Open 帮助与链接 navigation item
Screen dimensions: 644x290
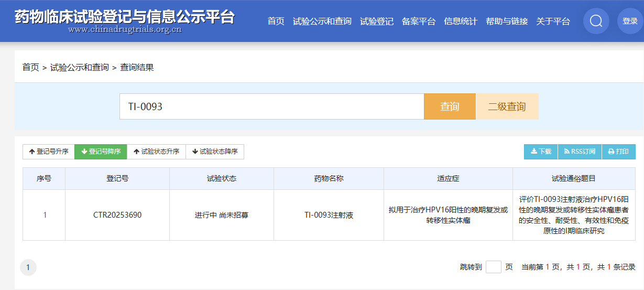point(506,22)
